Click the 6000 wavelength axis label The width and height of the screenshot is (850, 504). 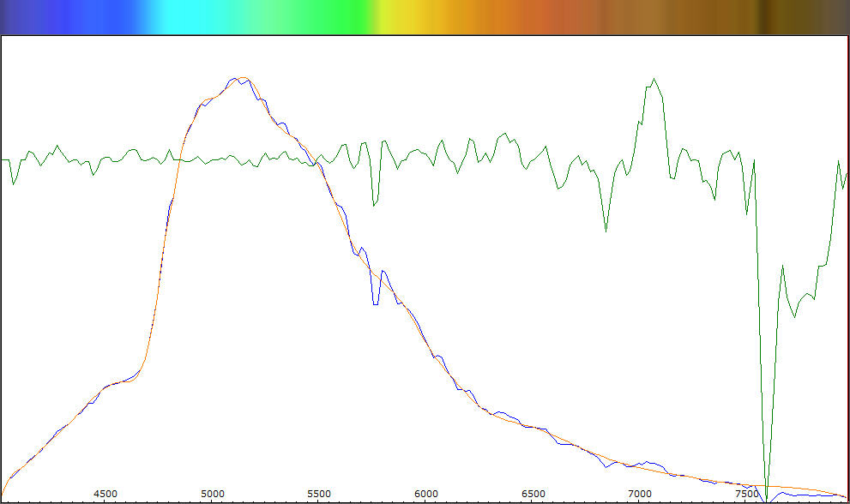tap(426, 494)
